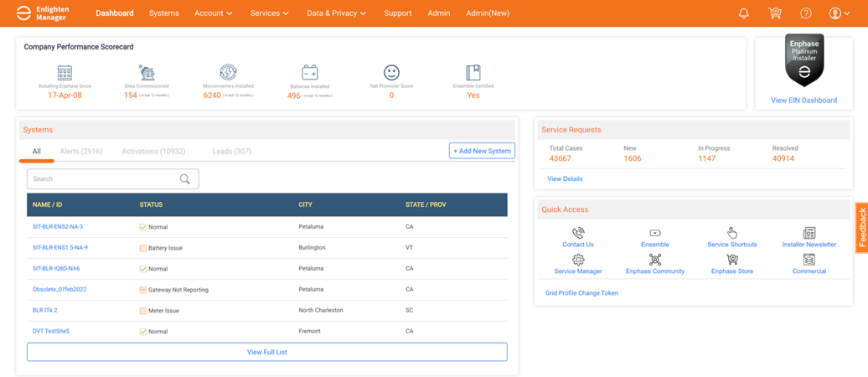The height and width of the screenshot is (377, 868).
Task: Click the Microinverters Installed icon
Action: (228, 73)
